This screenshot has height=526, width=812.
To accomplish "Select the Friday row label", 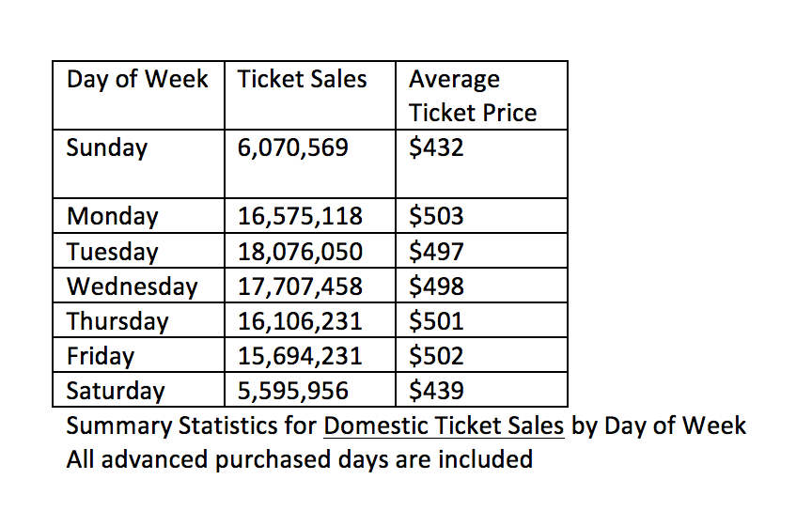I will 101,356.
